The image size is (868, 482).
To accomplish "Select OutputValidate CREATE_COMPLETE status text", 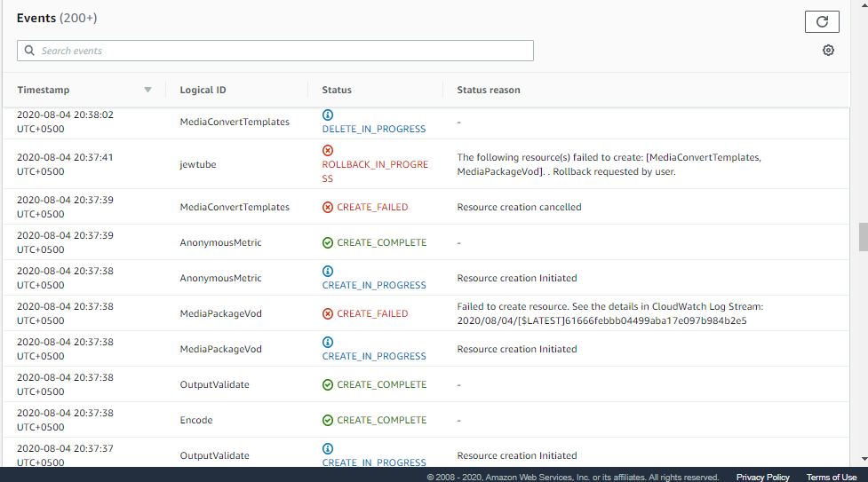I will pos(381,384).
